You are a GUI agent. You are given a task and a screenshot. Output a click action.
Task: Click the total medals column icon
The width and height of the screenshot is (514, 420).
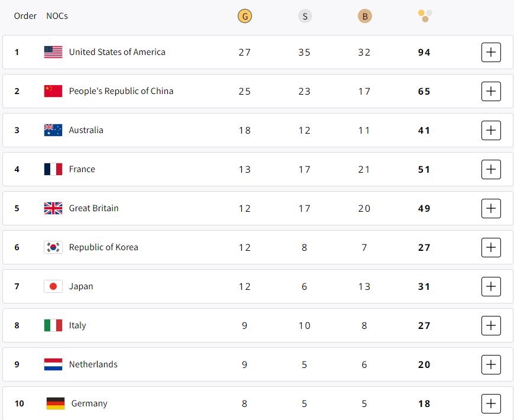[425, 16]
